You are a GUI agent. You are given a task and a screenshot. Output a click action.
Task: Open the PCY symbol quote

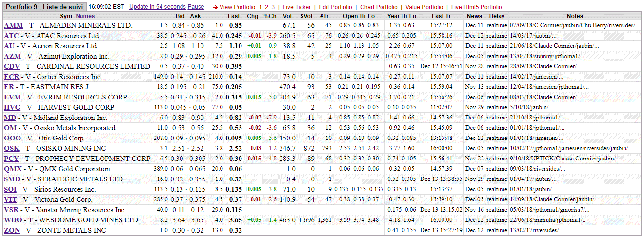11,159
